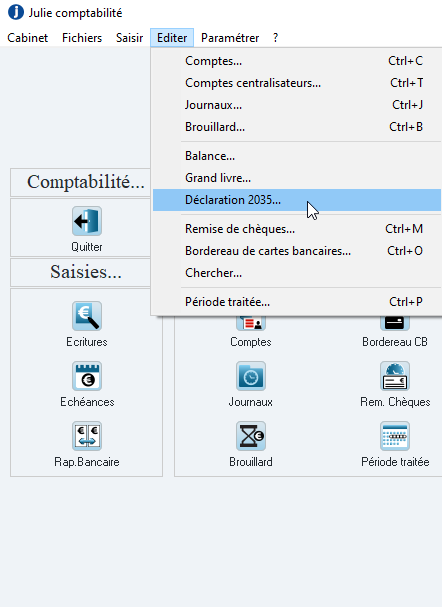Image resolution: width=442 pixels, height=607 pixels.
Task: Click the Rem. Chèques icon
Action: 395,376
